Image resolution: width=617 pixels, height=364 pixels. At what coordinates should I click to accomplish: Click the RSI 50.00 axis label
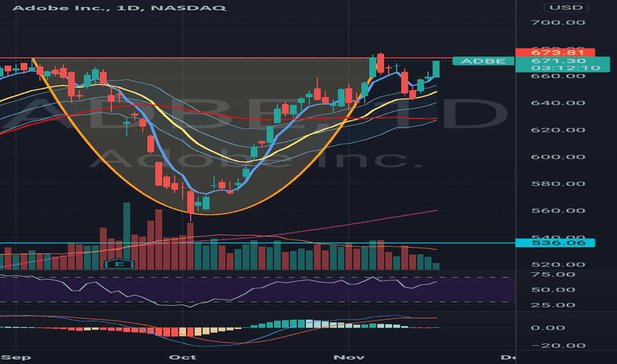(x=553, y=290)
